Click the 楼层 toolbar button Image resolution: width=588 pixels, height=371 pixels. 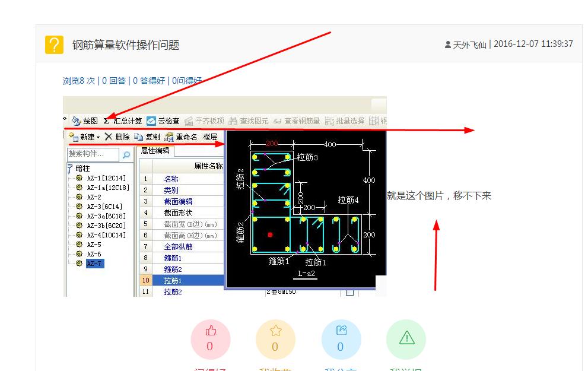pyautogui.click(x=210, y=137)
